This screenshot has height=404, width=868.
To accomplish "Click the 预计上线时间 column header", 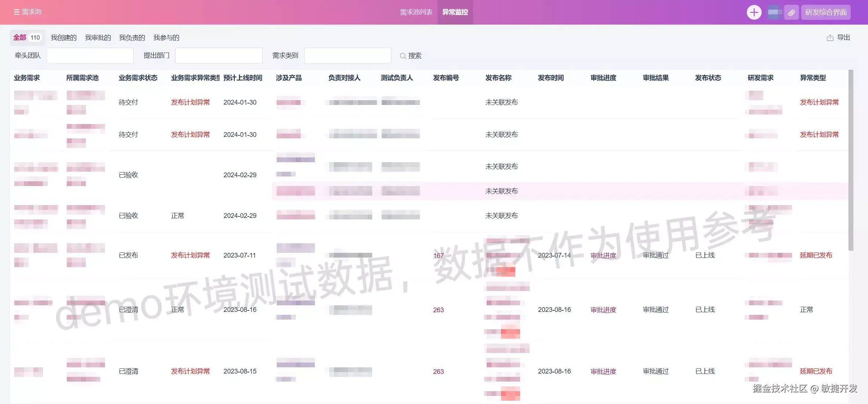I will (243, 78).
